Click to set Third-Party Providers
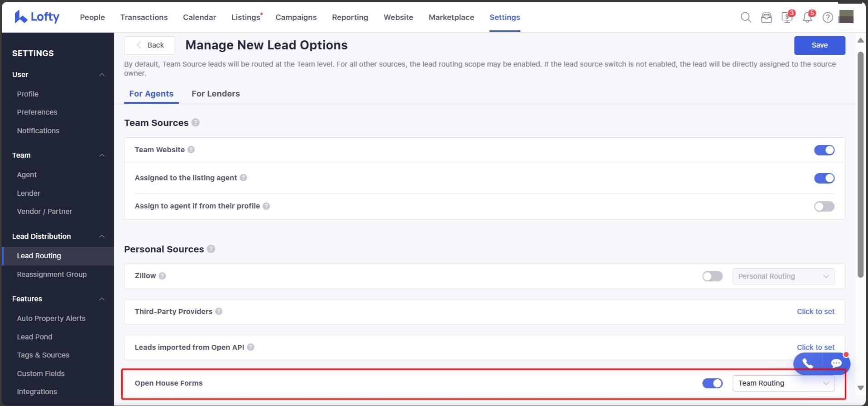This screenshot has width=868, height=406. pos(815,312)
